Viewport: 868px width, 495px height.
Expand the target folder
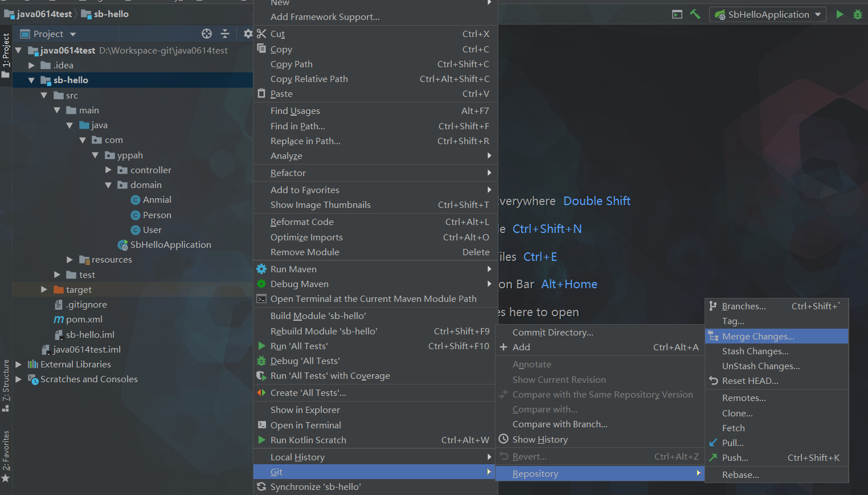tap(44, 289)
